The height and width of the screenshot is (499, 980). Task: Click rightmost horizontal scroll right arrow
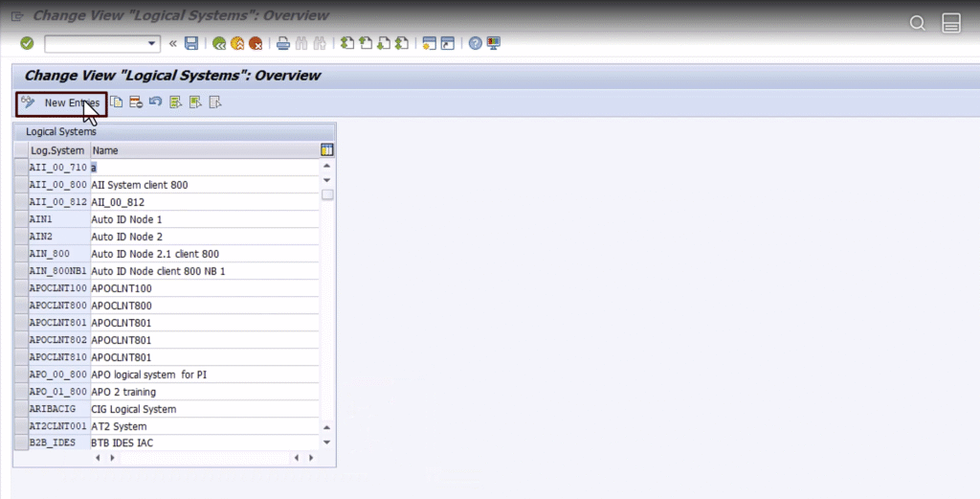click(311, 458)
